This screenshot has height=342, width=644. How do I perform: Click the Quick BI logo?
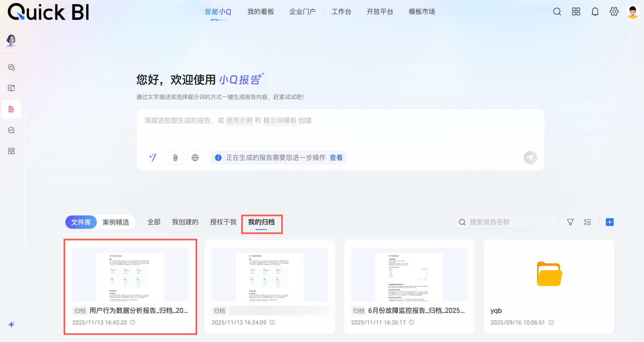(x=48, y=12)
